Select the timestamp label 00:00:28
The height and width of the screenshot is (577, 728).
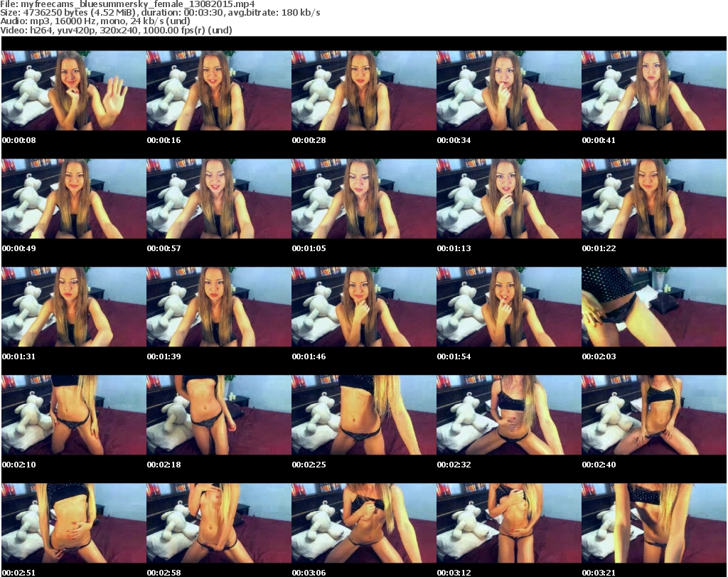coord(309,140)
